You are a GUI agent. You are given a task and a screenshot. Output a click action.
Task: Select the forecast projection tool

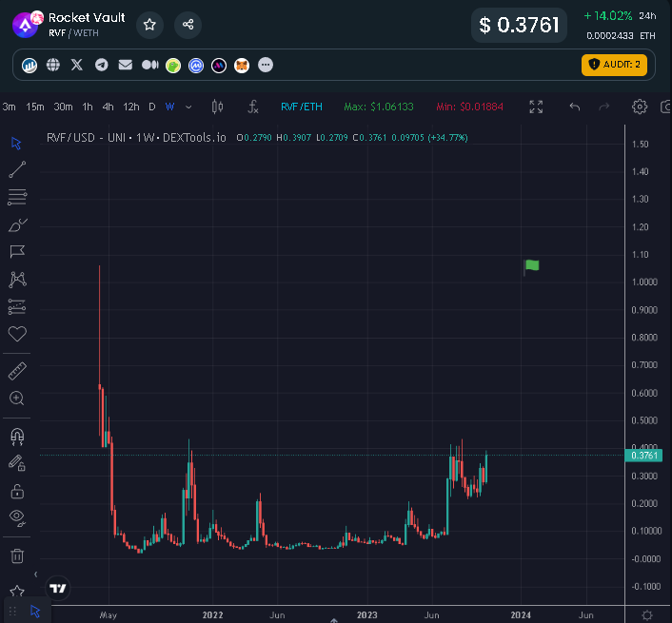(17, 306)
